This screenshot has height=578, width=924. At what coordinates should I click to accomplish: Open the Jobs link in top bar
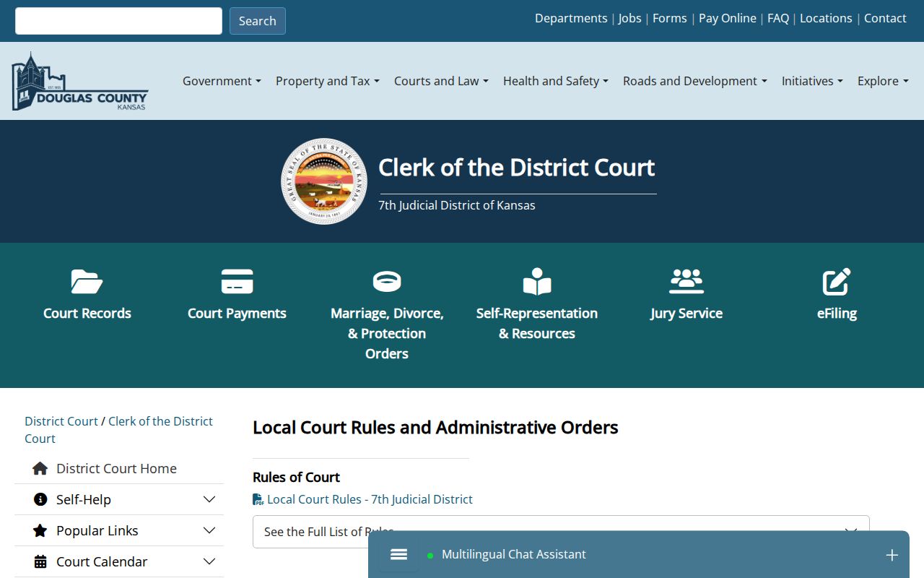629,18
